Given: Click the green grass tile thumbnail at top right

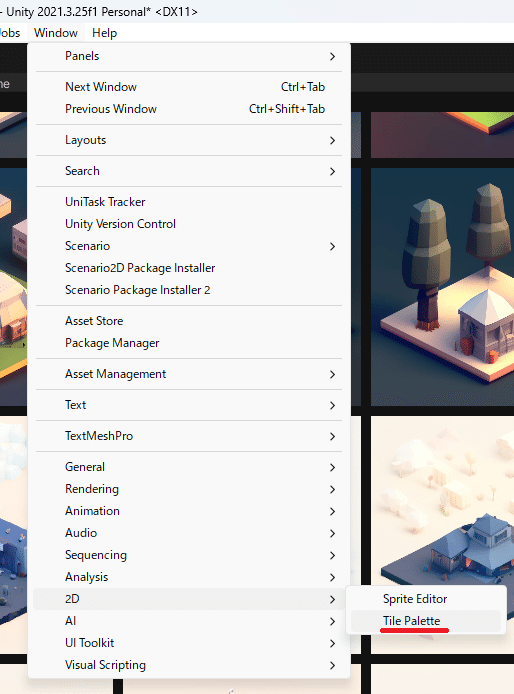Looking at the screenshot, I should pyautogui.click(x=442, y=135).
